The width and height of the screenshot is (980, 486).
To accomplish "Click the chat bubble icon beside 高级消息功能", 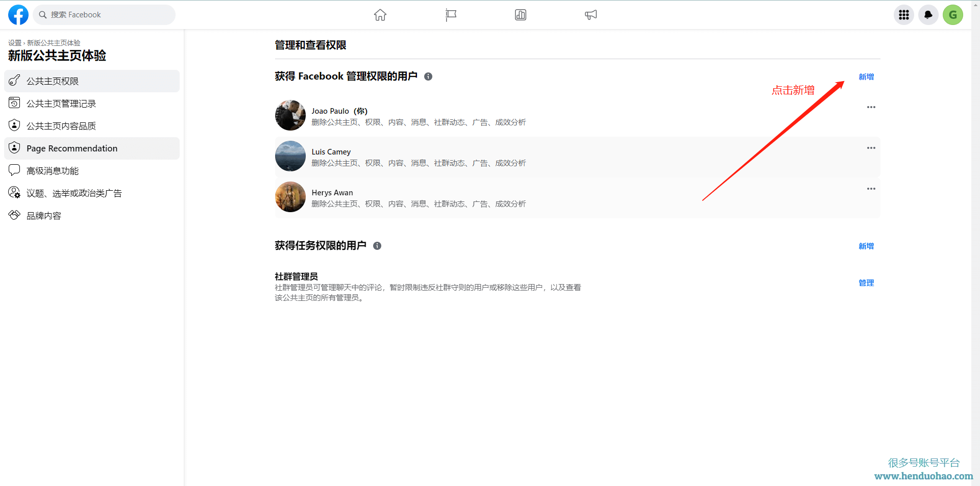I will point(14,170).
